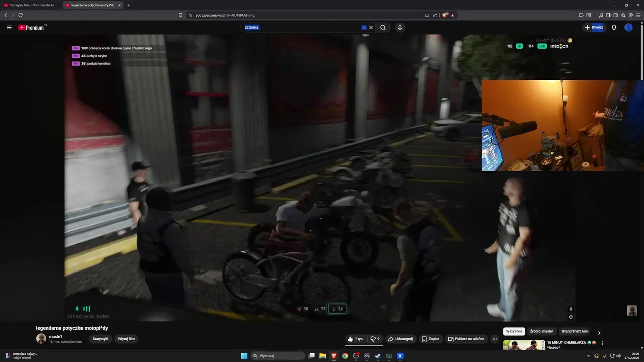Show hidden system tray icons
This screenshot has height=362, width=644.
click(x=588, y=356)
